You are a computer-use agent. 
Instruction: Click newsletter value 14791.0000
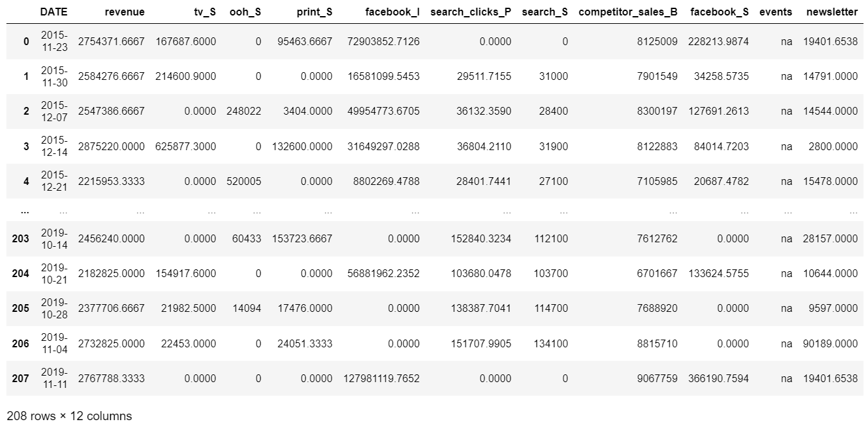[831, 76]
